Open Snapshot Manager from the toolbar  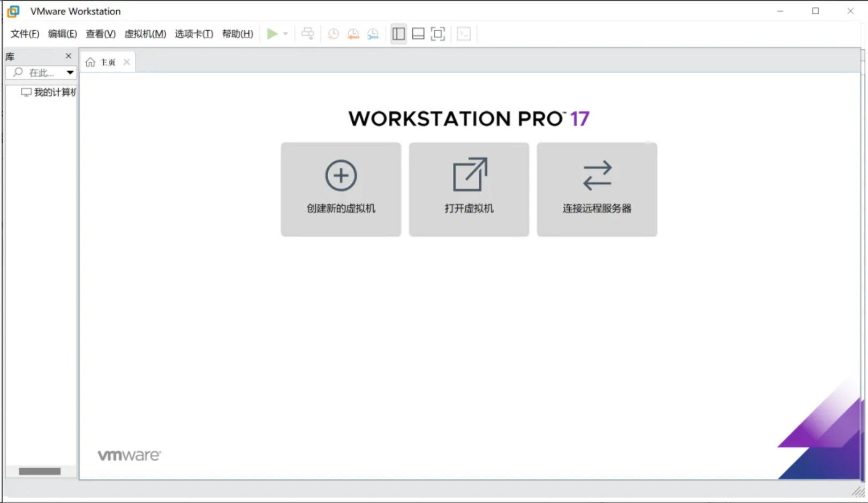(x=373, y=33)
